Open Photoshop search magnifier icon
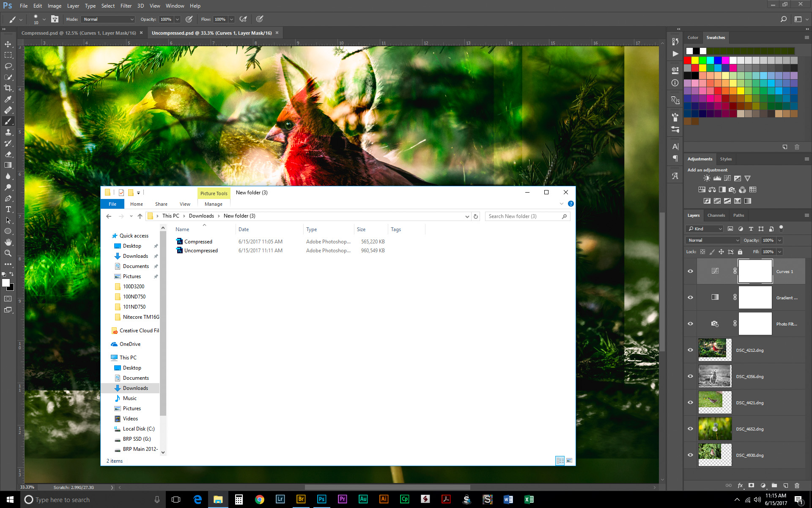Viewport: 812px width, 508px height. coord(784,19)
